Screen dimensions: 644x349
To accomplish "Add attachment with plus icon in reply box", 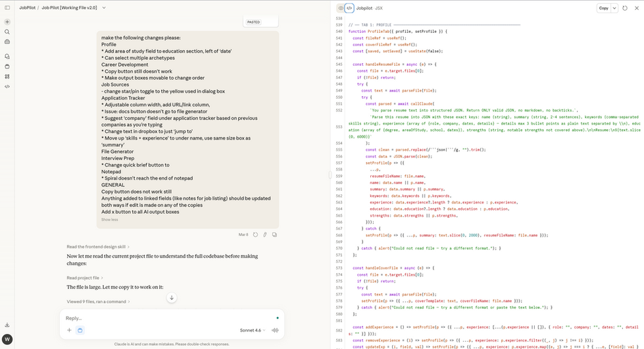I will pos(69,330).
